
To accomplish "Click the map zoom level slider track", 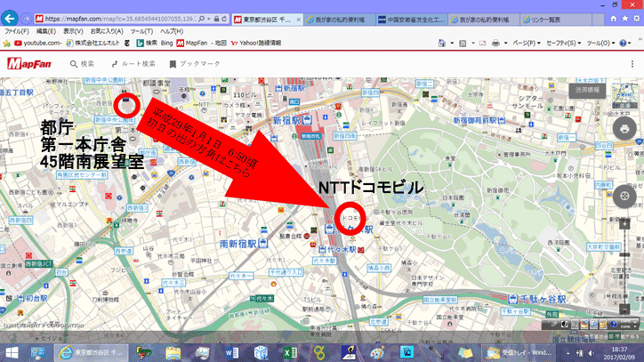I will [x=624, y=266].
